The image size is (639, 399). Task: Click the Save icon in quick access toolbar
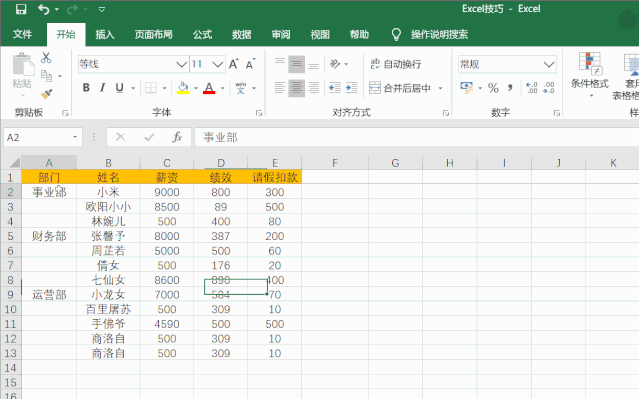click(21, 9)
